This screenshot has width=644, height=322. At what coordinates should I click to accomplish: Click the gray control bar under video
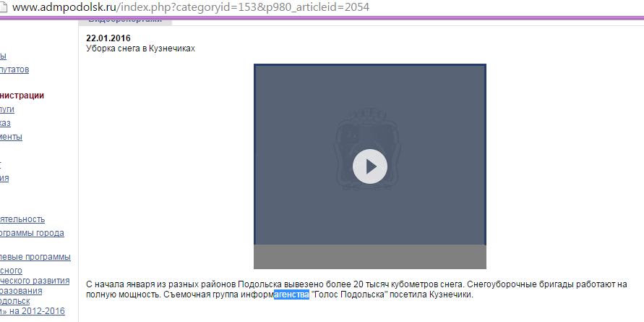point(369,257)
